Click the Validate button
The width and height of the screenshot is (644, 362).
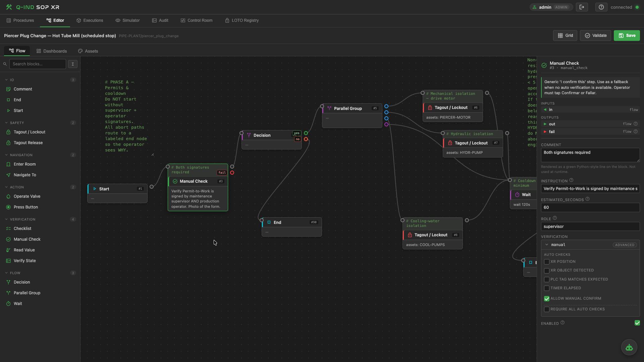pyautogui.click(x=596, y=36)
